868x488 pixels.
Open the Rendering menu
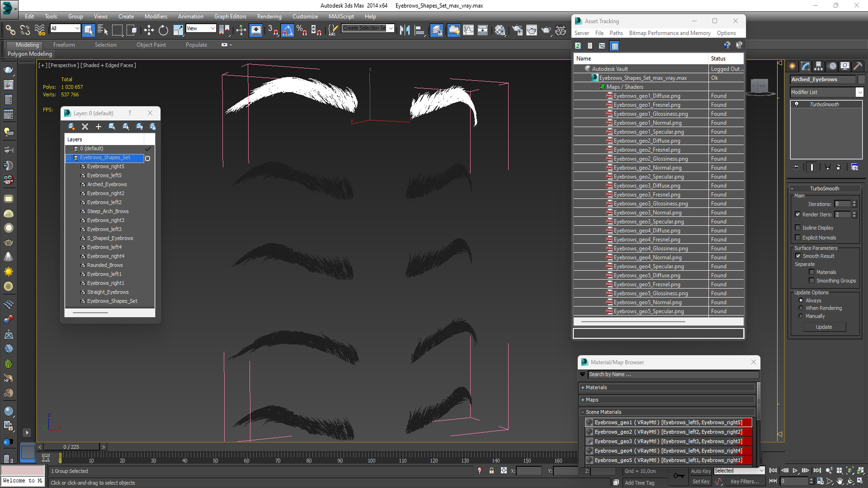pyautogui.click(x=269, y=16)
